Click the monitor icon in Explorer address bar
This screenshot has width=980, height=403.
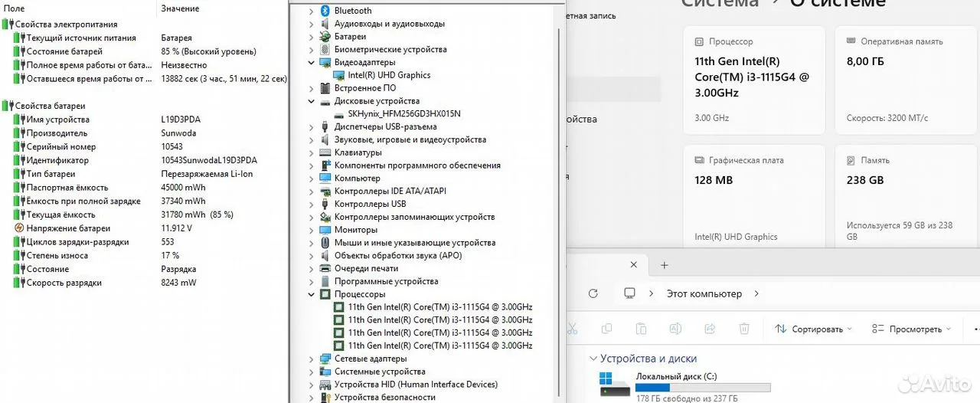pos(630,293)
